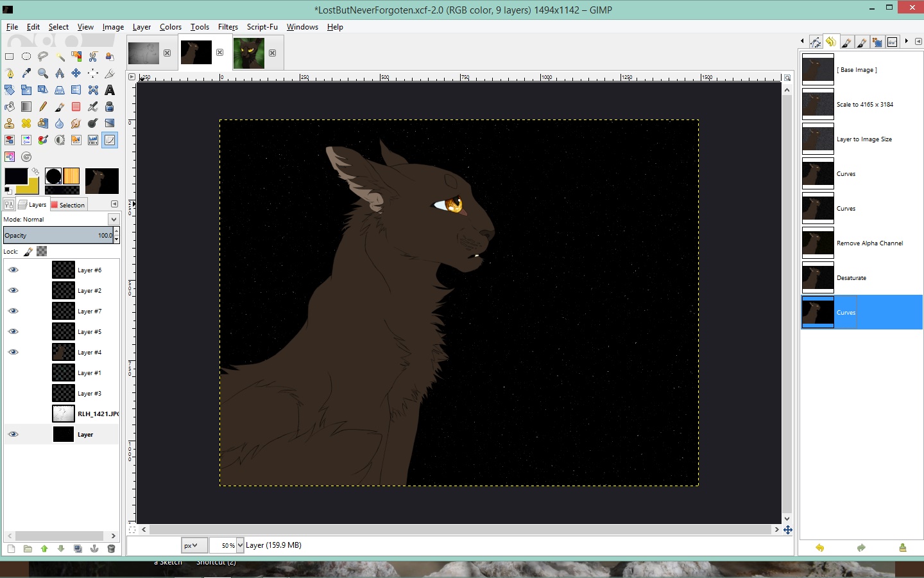This screenshot has height=578, width=924.
Task: Open the px unit dropdown
Action: click(x=194, y=545)
